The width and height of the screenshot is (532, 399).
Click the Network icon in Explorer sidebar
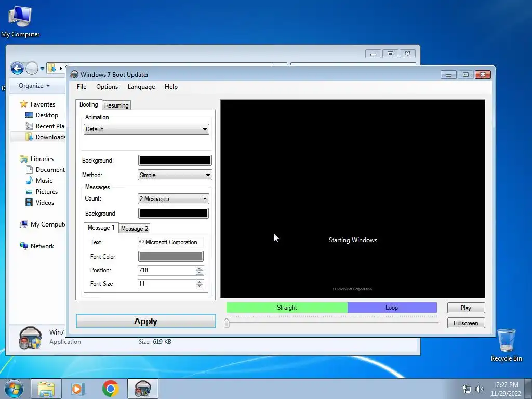[x=24, y=246]
